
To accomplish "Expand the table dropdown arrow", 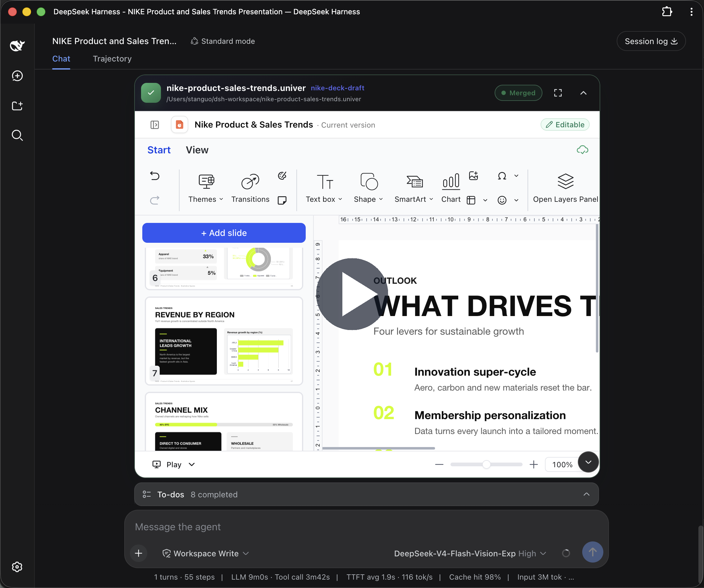I will pyautogui.click(x=485, y=200).
